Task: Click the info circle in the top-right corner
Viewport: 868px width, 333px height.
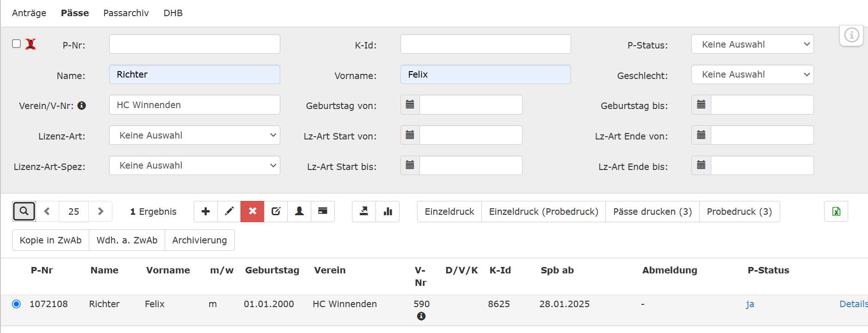Action: (851, 35)
